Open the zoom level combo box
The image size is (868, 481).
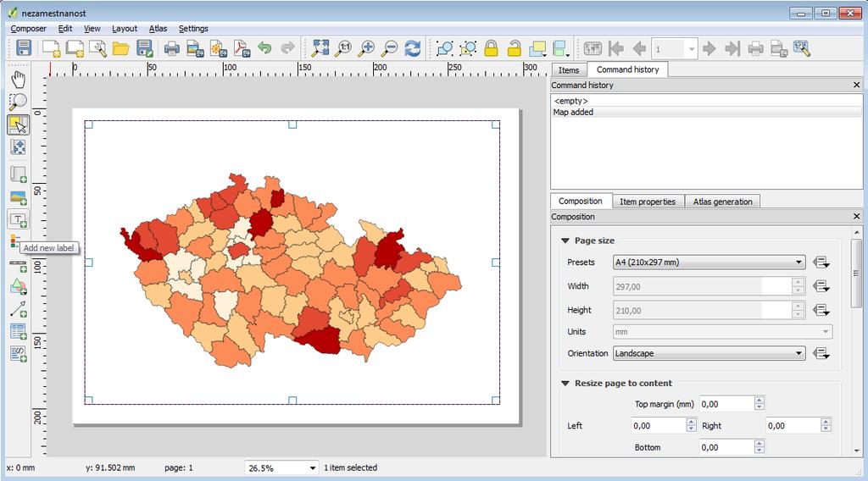pos(281,467)
